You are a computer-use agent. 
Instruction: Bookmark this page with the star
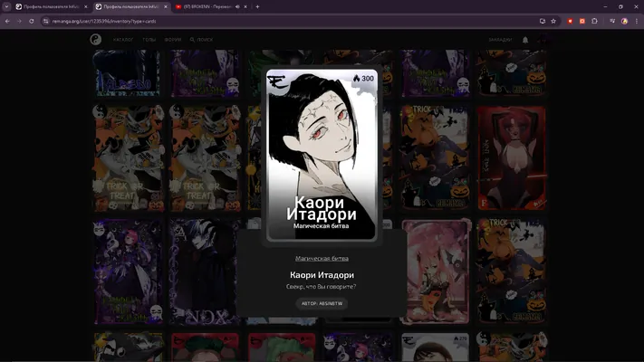click(x=553, y=21)
